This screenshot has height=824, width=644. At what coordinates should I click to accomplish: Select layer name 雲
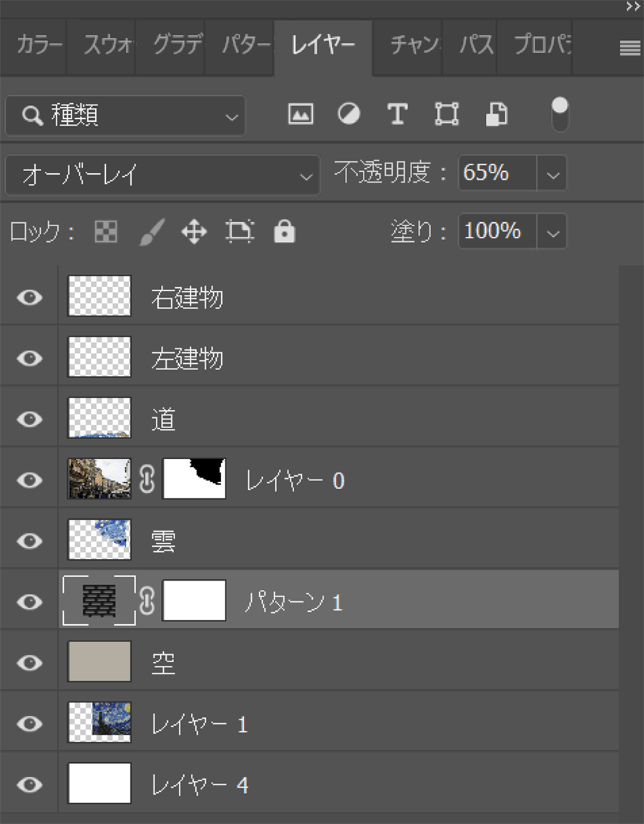163,541
